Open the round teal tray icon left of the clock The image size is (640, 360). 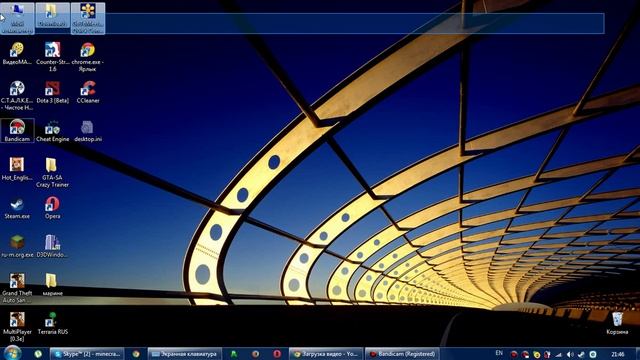click(x=593, y=355)
